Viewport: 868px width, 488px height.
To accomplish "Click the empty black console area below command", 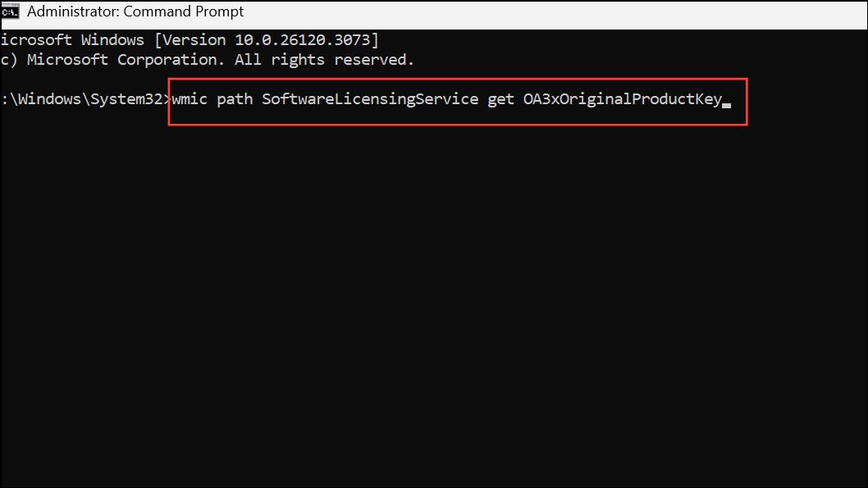I will [410, 312].
